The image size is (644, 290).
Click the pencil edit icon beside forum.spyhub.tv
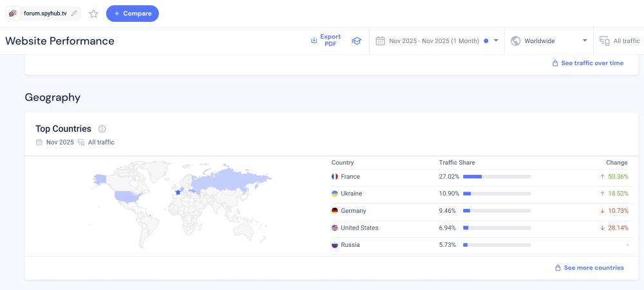tap(74, 14)
